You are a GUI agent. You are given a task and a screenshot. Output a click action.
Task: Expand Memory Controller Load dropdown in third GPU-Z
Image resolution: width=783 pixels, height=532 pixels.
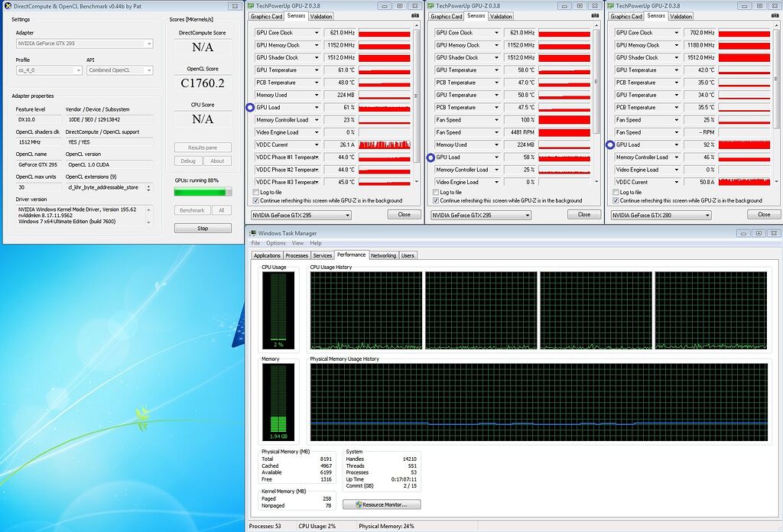click(x=676, y=157)
